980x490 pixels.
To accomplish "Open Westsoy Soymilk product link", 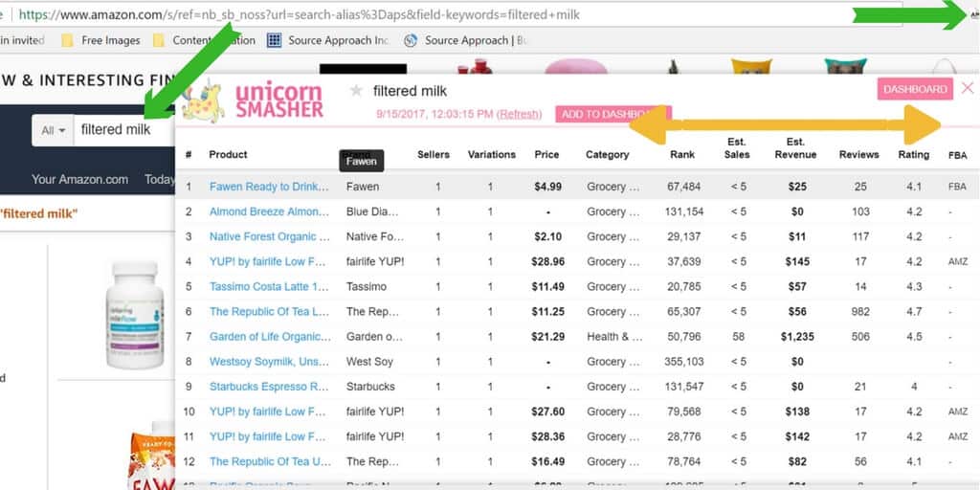I will tap(269, 361).
